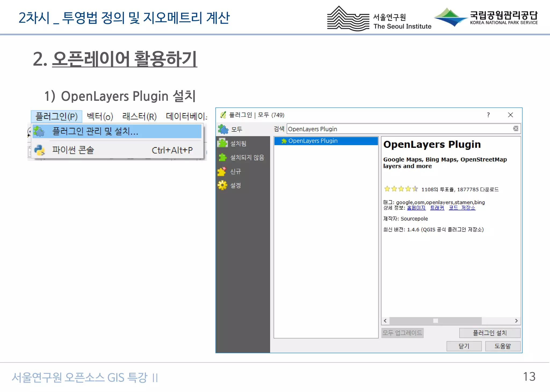Choose 파이썬 콘솔 menu entry
The height and width of the screenshot is (392, 550).
(x=117, y=150)
